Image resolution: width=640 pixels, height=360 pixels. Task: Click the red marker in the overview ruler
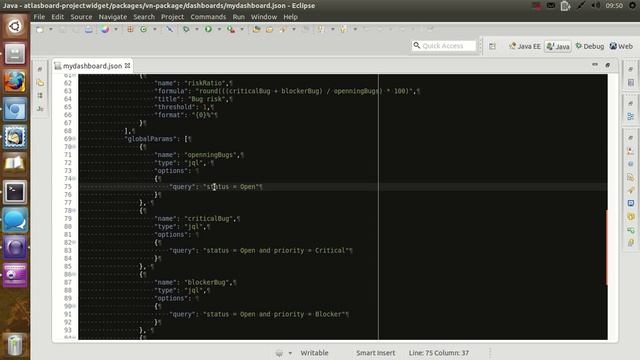(607, 247)
